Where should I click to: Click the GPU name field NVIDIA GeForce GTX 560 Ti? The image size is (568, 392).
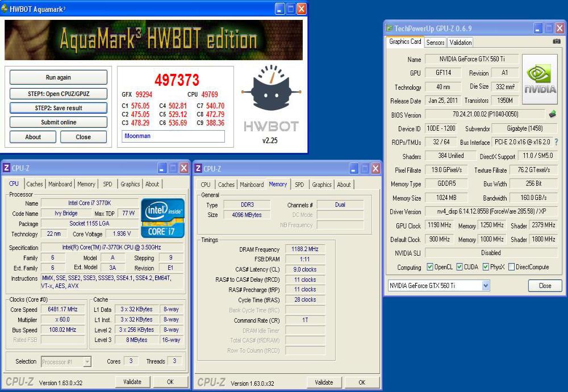[471, 59]
